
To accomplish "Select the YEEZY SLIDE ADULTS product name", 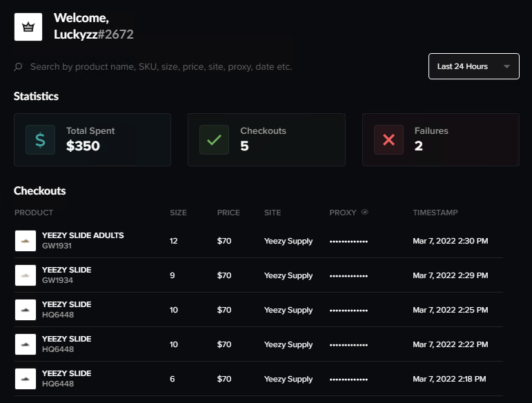I will [83, 235].
